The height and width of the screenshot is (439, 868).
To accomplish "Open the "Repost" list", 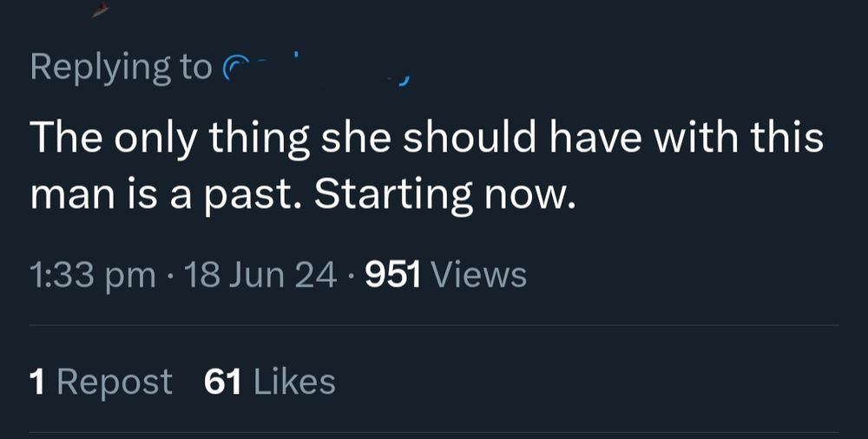I will [x=115, y=382].
